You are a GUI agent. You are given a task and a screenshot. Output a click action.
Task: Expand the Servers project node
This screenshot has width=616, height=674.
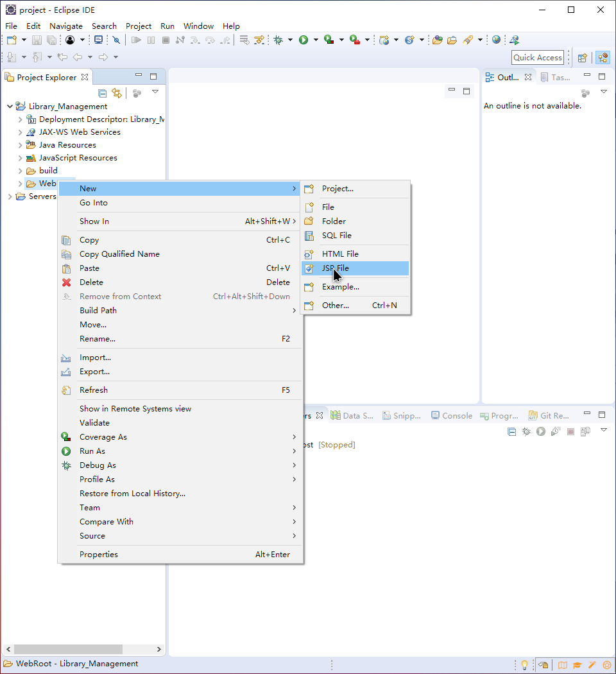pyautogui.click(x=10, y=196)
